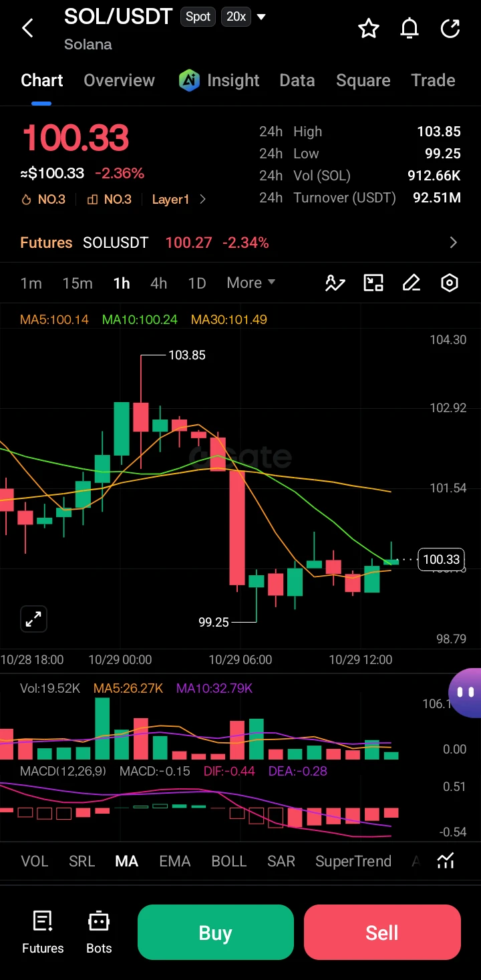Open Futures SOLUSDT row chevron
Viewport: 481px width, 980px height.
454,242
